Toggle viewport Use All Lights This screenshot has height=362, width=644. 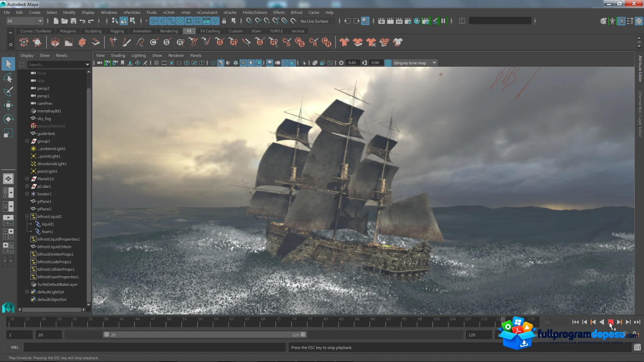click(251, 63)
